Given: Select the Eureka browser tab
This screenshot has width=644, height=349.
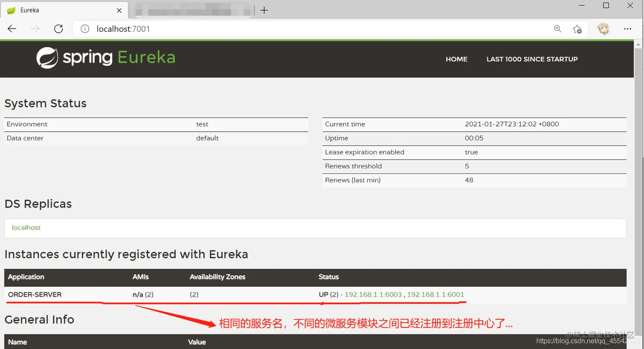Looking at the screenshot, I should pos(64,10).
